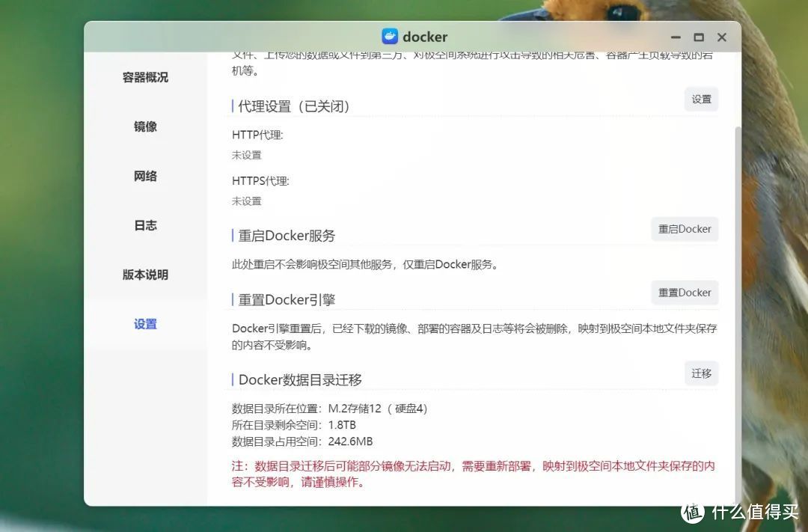Click the HTTPS代理 未设置 value text
This screenshot has width=808, height=532.
(247, 201)
